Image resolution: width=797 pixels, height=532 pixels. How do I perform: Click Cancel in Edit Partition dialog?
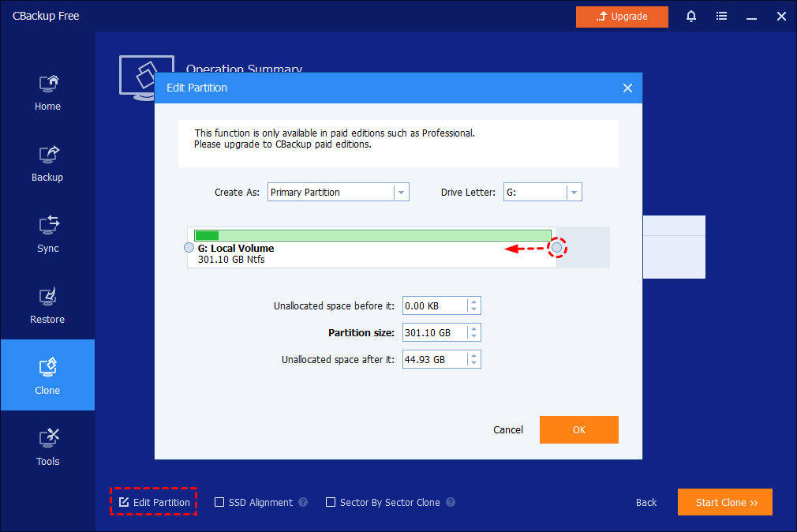[508, 430]
